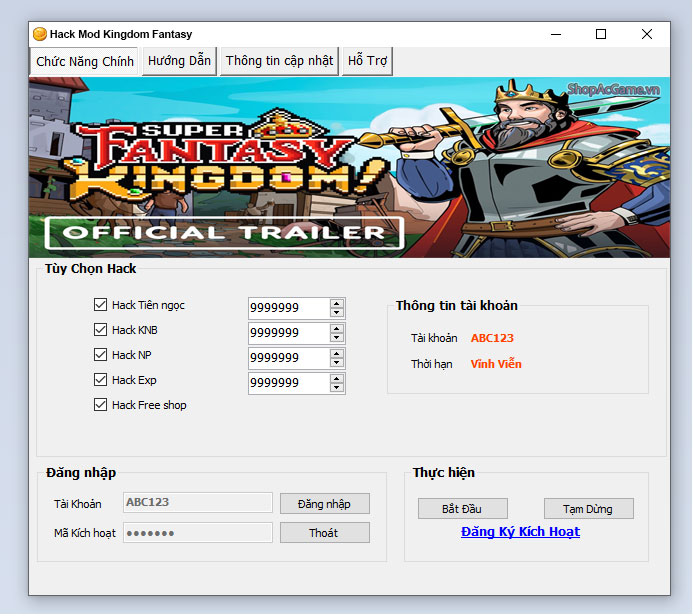Uncheck the Hack Free shop option
Screen dimensions: 693x616
(100, 405)
